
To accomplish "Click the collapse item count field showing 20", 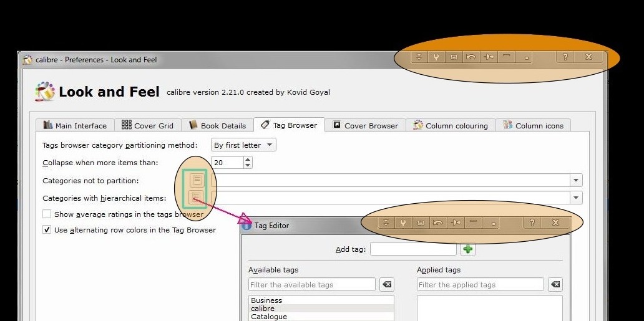I will point(228,163).
